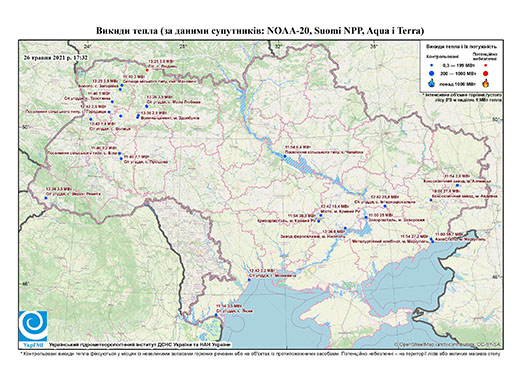Image resolution: width=520 pixels, height=368 pixels.
Task: Click the blue marker for с. Мала Любаша
Action: pos(147,106)
